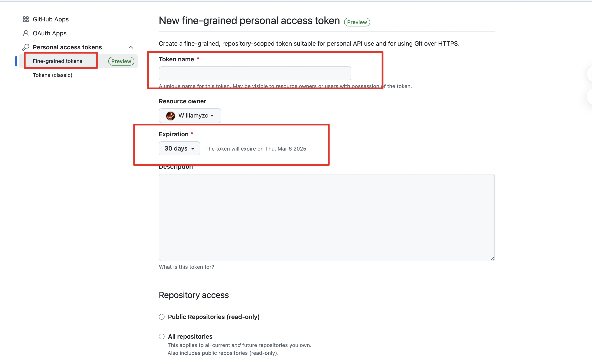Click the OAuth Apps person icon

(26, 33)
